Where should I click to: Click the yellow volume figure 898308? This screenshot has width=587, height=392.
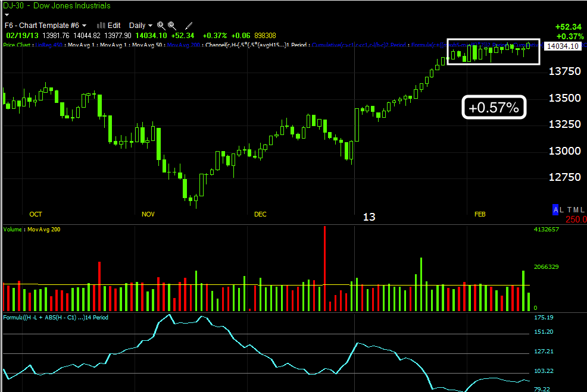pos(265,36)
